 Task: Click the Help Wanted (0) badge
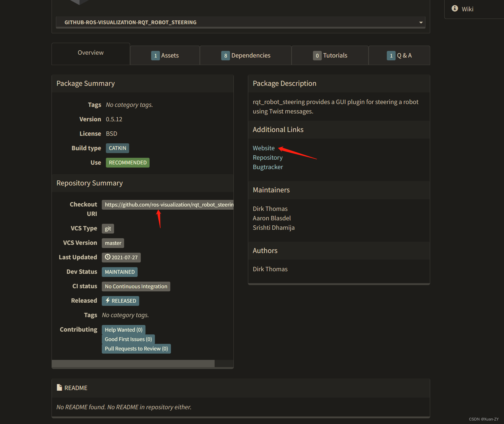123,330
